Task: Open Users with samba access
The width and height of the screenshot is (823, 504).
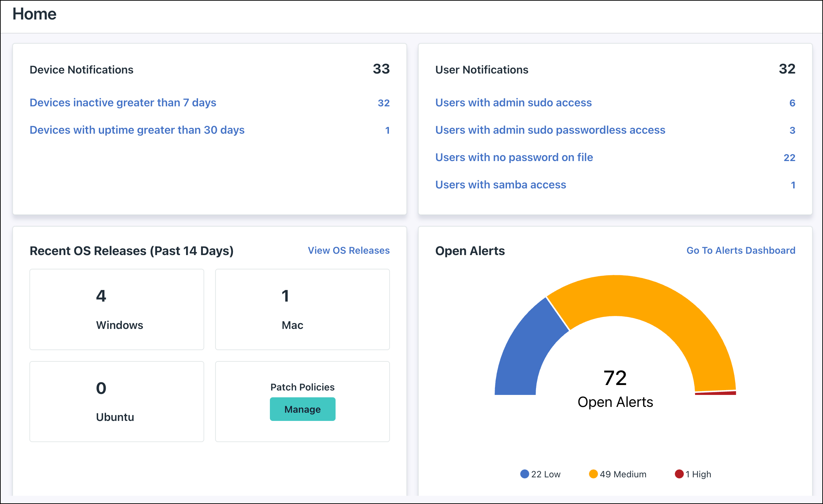Action: point(501,185)
